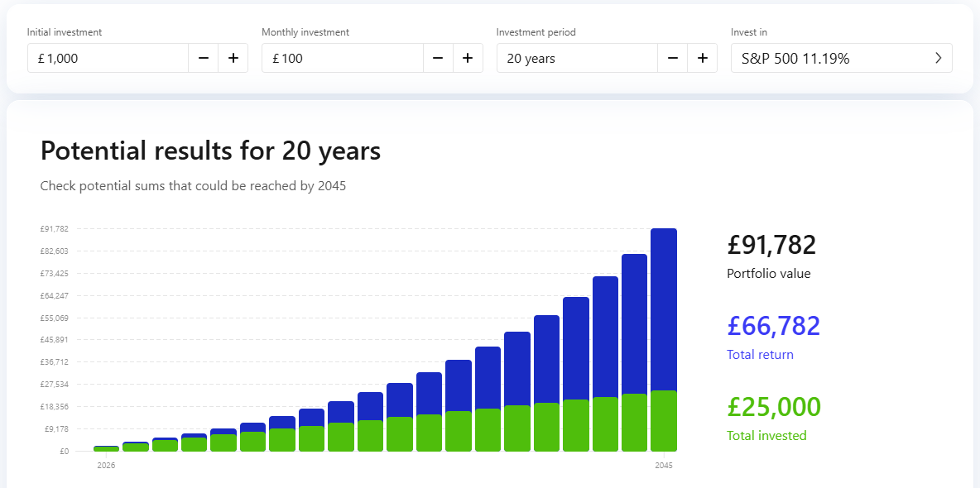Click the 20 years investment period field

pyautogui.click(x=577, y=58)
